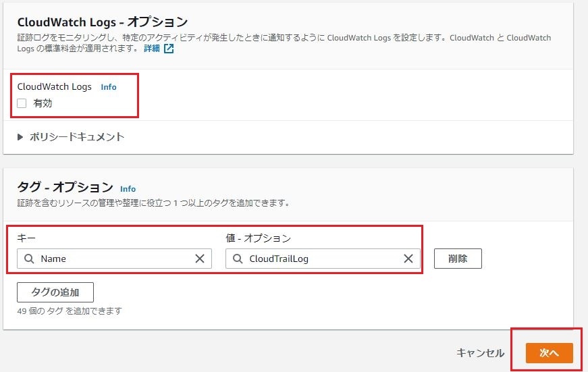Image resolution: width=588 pixels, height=372 pixels.
Task: Click the Name tag key input field
Action: point(114,259)
